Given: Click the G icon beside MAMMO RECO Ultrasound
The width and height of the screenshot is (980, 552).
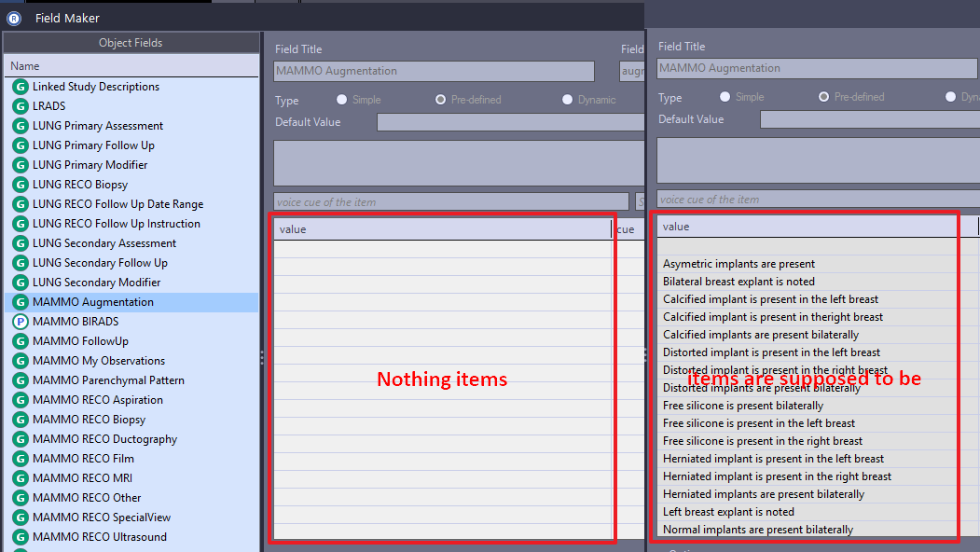Looking at the screenshot, I should click(21, 537).
